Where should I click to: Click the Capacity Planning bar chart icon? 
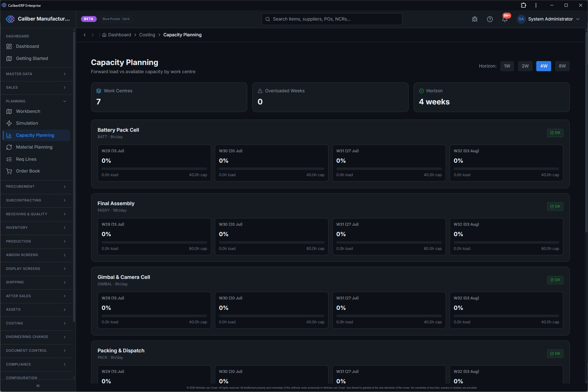click(x=9, y=135)
